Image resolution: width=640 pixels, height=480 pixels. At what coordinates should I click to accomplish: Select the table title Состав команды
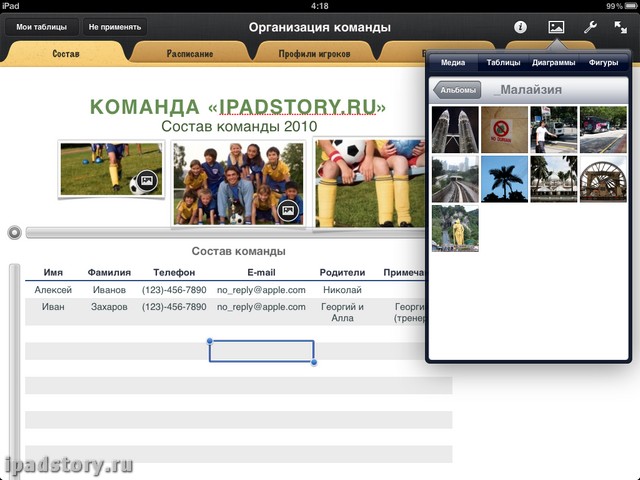(x=238, y=251)
